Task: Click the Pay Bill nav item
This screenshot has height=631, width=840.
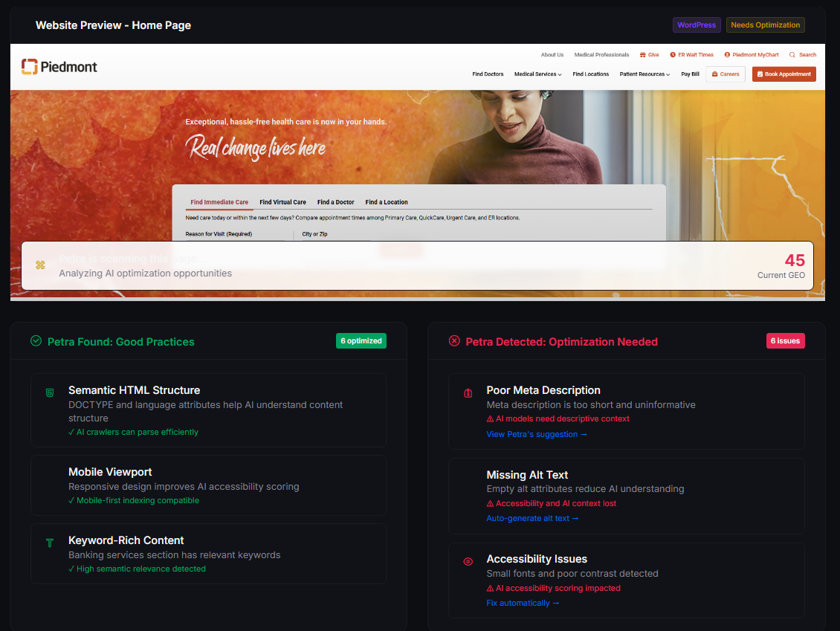Action: click(690, 74)
